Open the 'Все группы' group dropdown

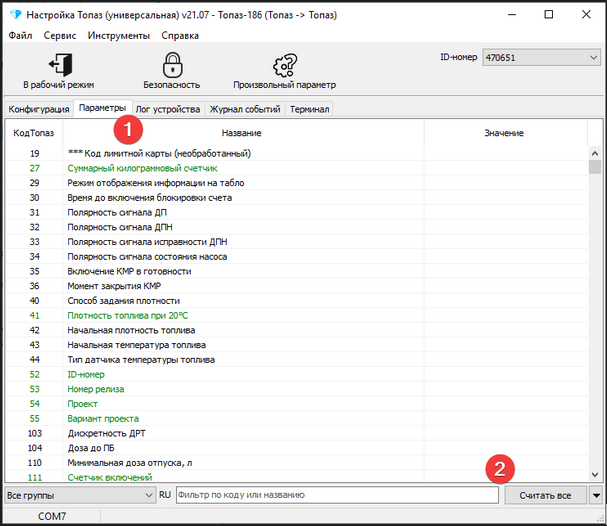[x=80, y=495]
